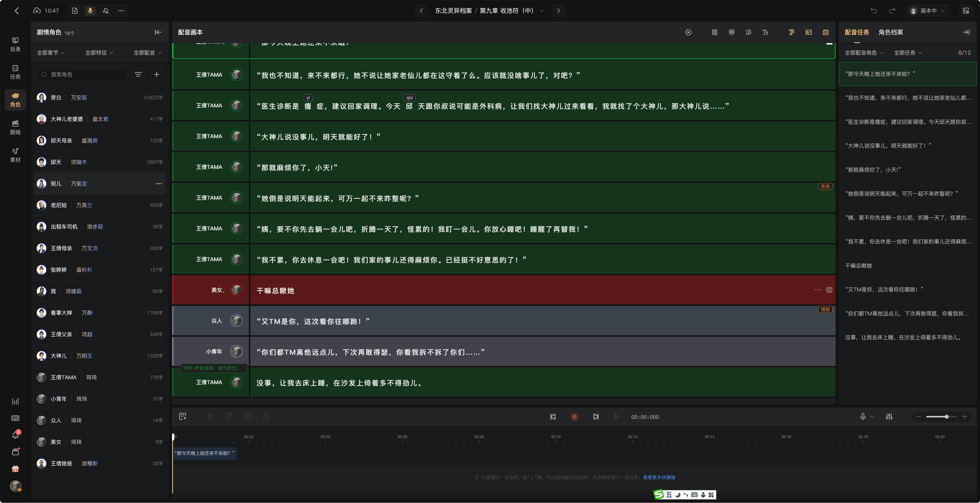
Task: Play the 配音画本 preview
Action: (x=688, y=32)
